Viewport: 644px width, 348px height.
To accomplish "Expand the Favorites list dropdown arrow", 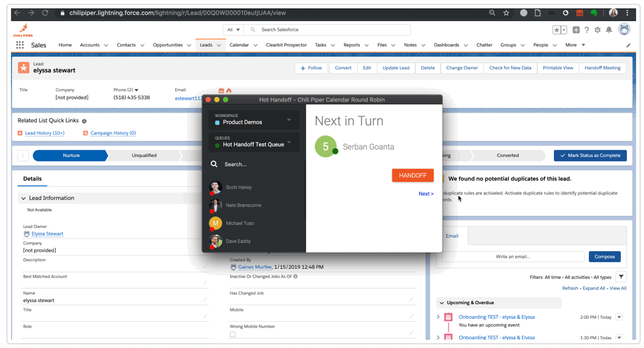I will [x=564, y=30].
